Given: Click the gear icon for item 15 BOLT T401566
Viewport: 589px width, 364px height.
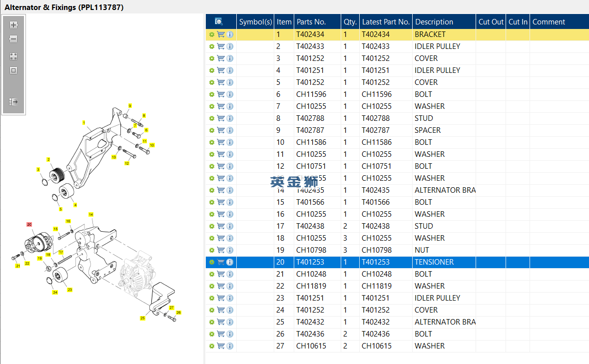Looking at the screenshot, I should point(212,202).
